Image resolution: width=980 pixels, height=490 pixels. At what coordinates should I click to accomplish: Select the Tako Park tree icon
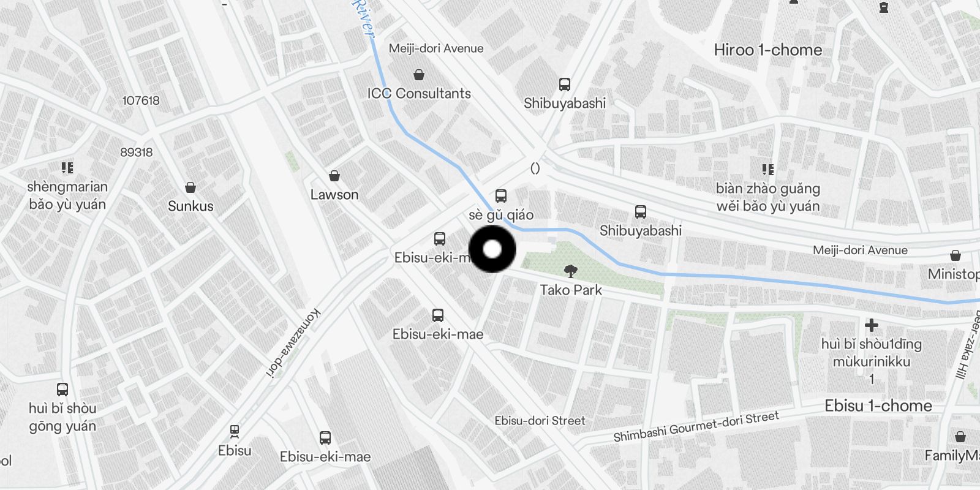571,271
